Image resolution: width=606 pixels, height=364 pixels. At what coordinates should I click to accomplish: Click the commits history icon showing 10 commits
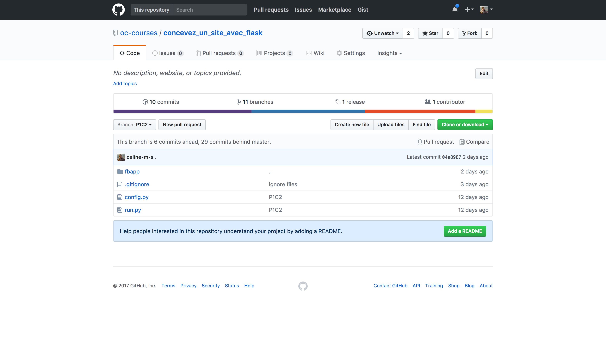tap(145, 101)
